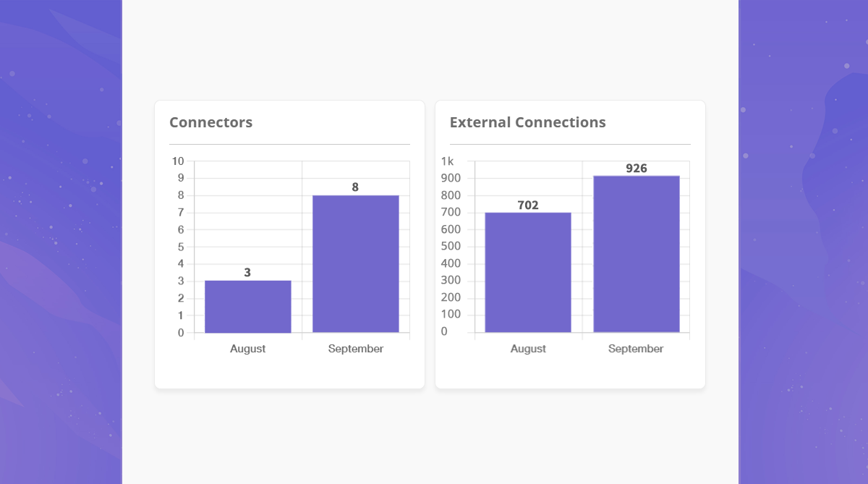This screenshot has width=868, height=484.
Task: Click the Connectors chart title
Action: point(210,122)
